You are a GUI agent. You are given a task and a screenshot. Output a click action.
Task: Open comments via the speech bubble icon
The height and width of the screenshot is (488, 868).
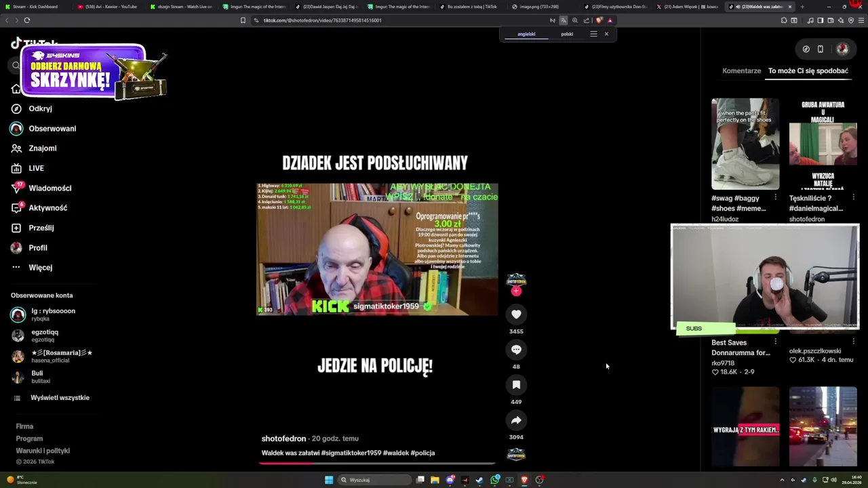(516, 350)
